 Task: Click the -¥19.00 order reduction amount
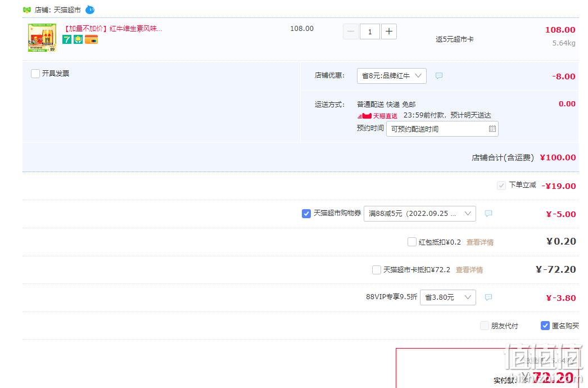click(x=559, y=186)
